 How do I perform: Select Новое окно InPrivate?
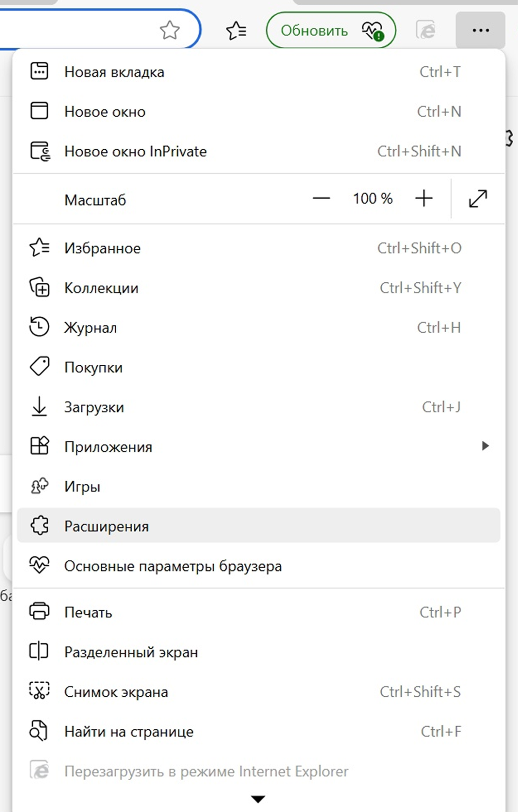135,152
